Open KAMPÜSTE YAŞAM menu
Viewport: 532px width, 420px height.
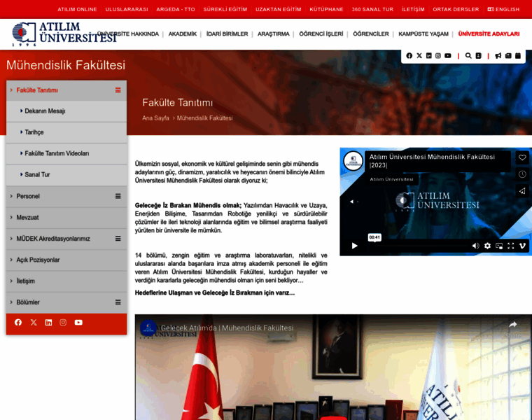point(423,34)
